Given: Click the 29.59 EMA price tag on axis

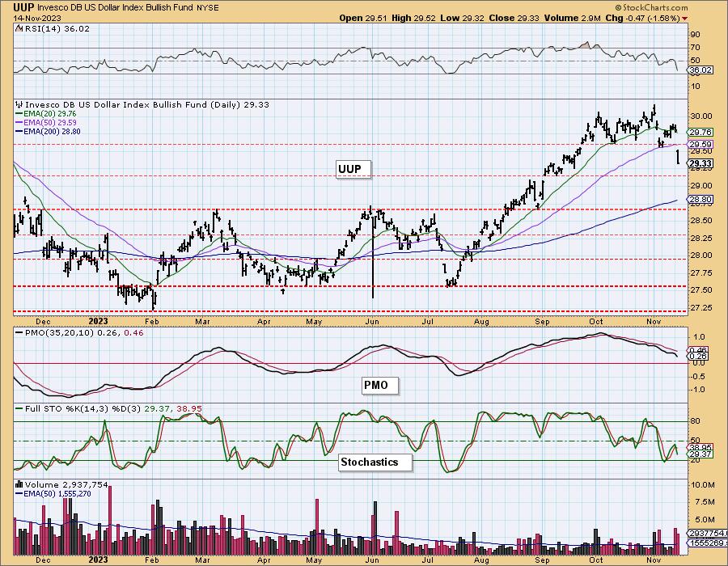Looking at the screenshot, I should point(700,144).
